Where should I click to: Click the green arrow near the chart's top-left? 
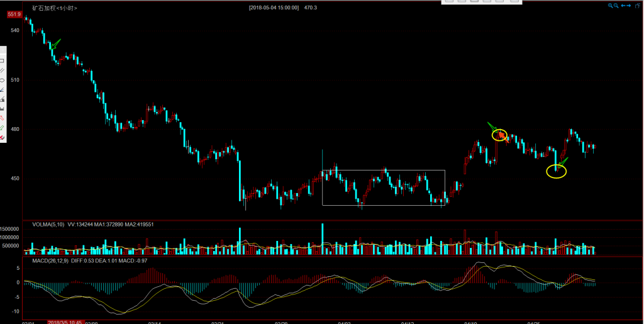pos(56,43)
